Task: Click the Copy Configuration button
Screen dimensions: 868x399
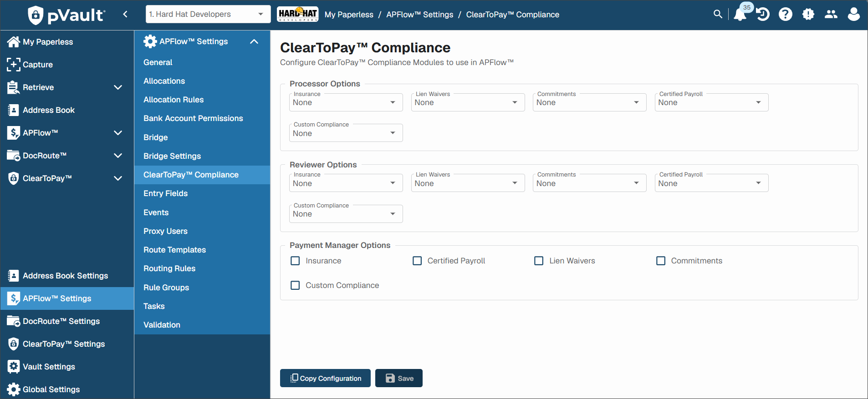Action: click(x=325, y=378)
